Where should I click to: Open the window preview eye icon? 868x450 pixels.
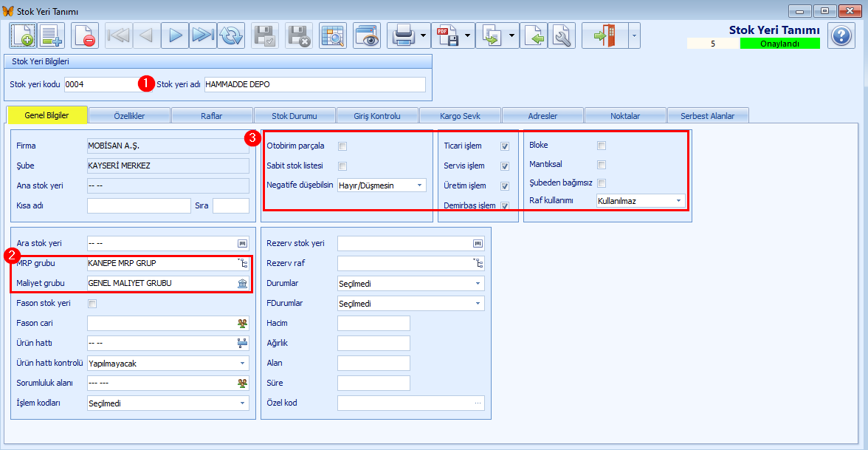point(366,36)
